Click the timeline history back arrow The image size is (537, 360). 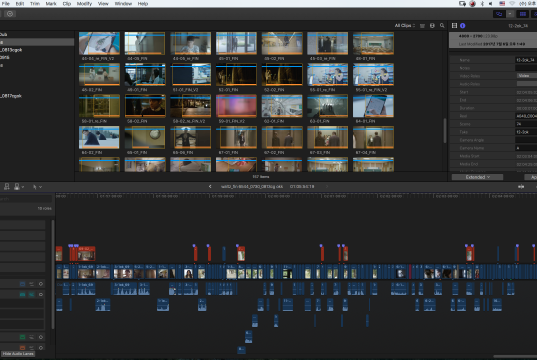pos(210,187)
